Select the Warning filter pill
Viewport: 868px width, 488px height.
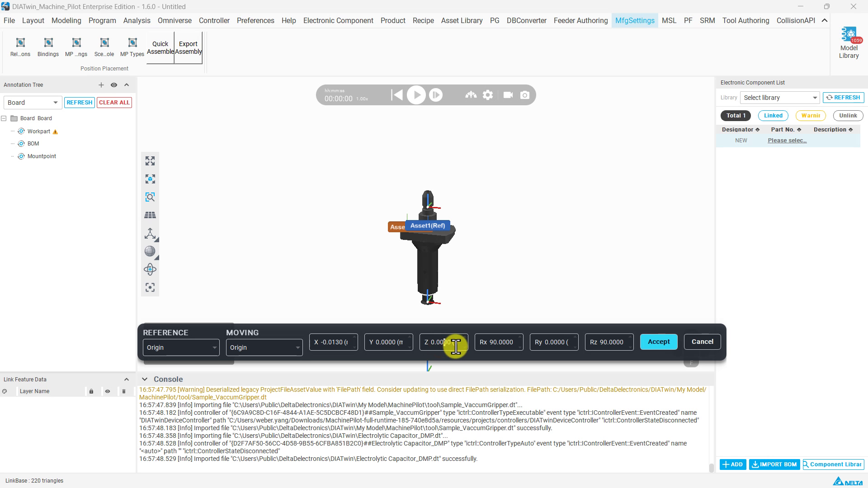pos(811,116)
